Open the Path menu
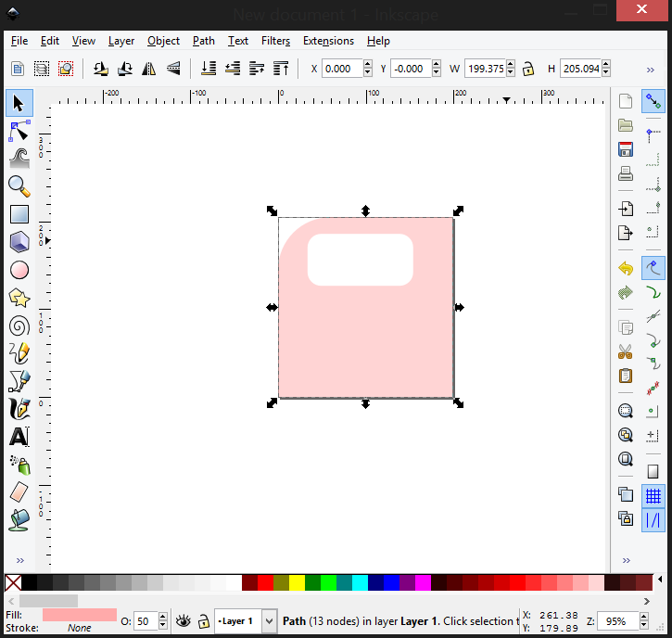Screen dimensions: 672x638 tap(204, 41)
